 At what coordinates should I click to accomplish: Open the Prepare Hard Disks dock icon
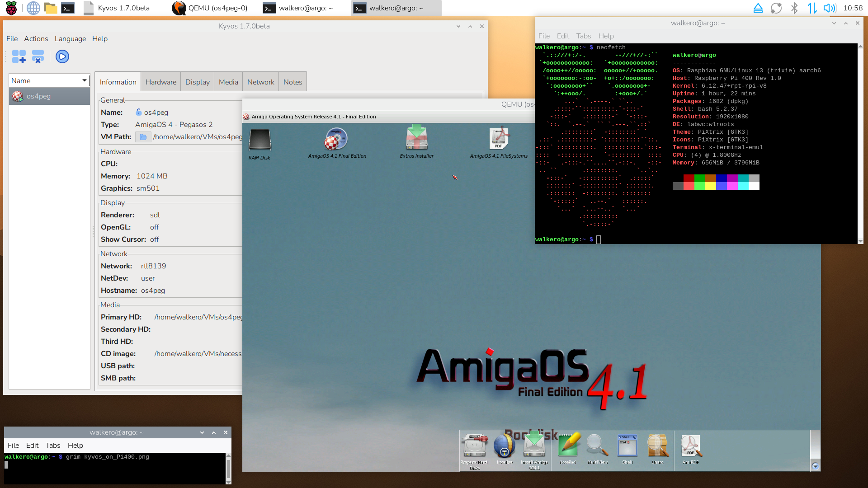pos(474,446)
